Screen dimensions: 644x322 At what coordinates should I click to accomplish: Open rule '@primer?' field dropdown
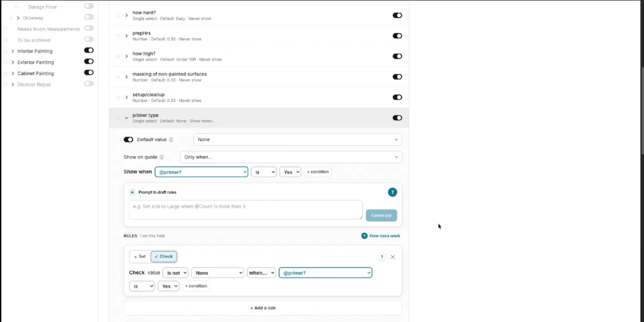coord(325,273)
